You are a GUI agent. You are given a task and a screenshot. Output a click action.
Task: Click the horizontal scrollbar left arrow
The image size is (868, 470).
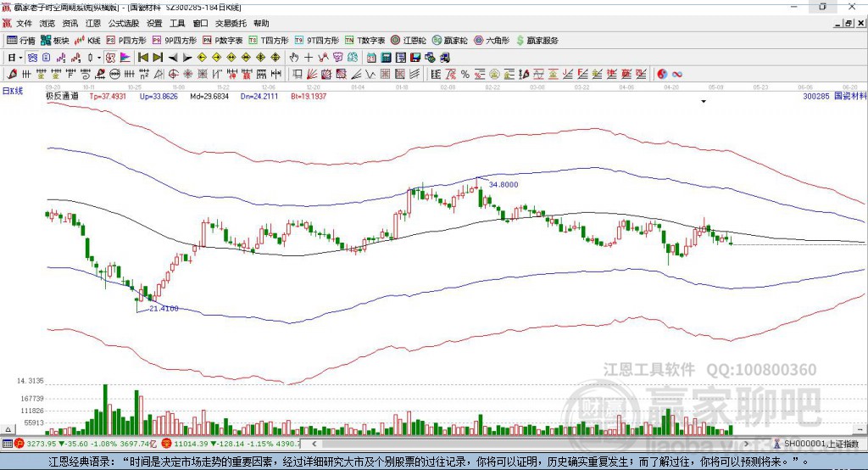point(314,444)
